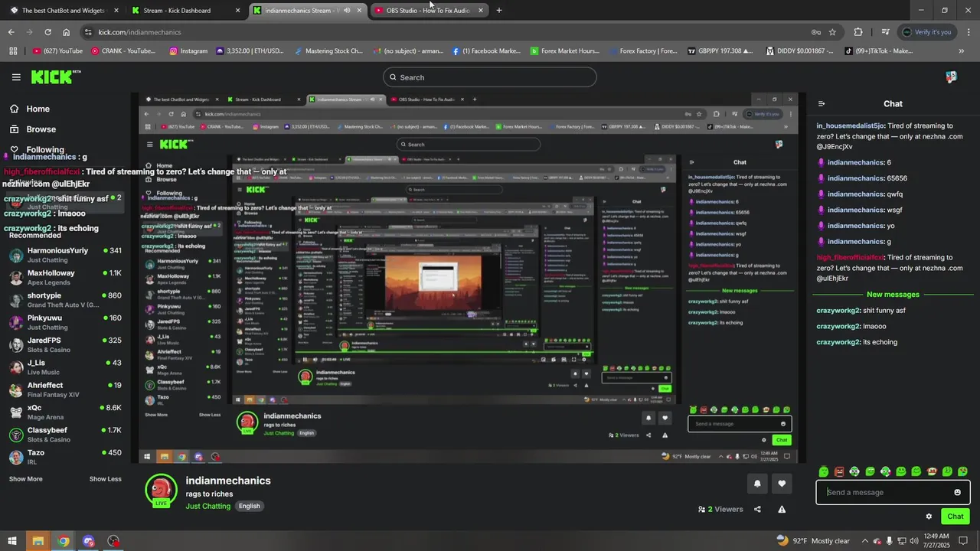This screenshot has width=980, height=551.
Task: Open the Kick hamburger sidebar menu
Action: tap(16, 77)
